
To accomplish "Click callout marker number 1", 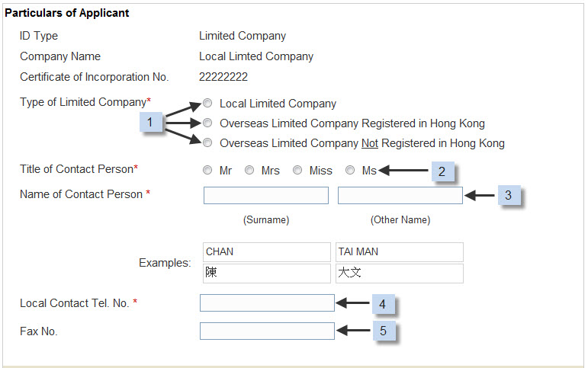I will [x=151, y=122].
